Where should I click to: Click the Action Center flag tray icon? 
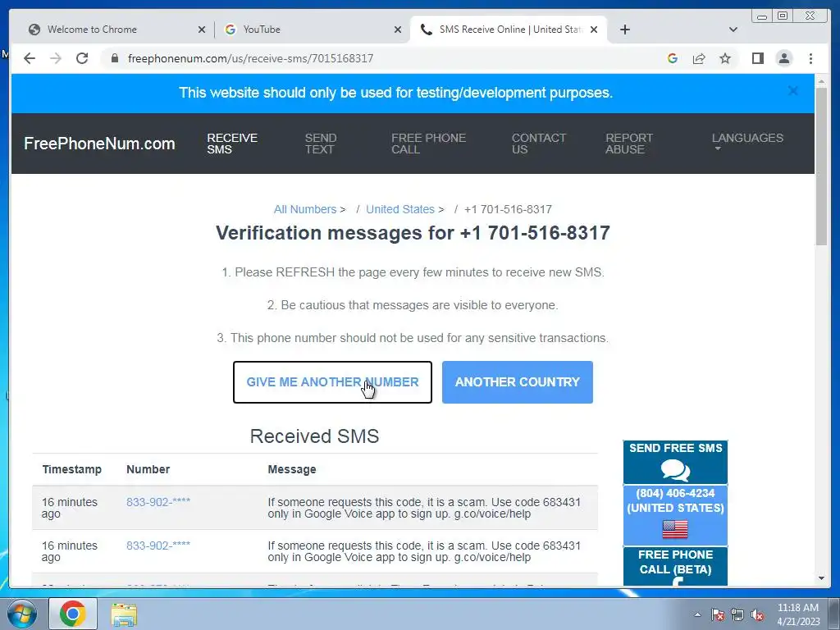pos(718,614)
